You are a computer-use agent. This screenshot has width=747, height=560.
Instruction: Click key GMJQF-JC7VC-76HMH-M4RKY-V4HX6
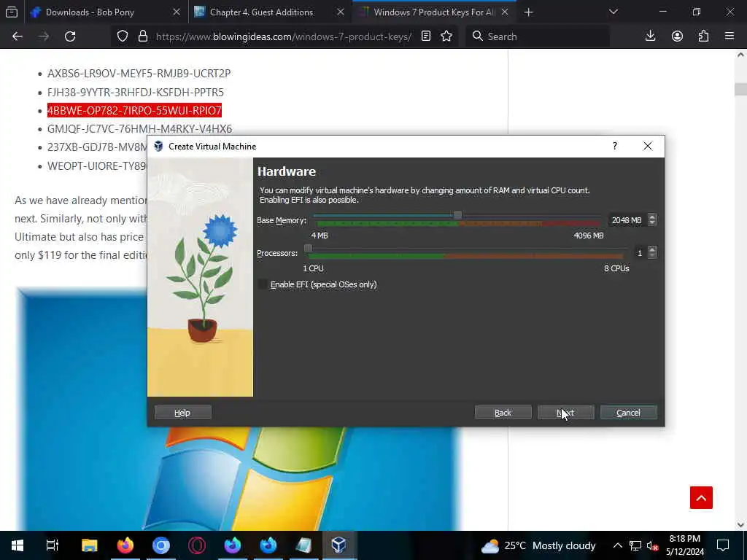coord(139,128)
